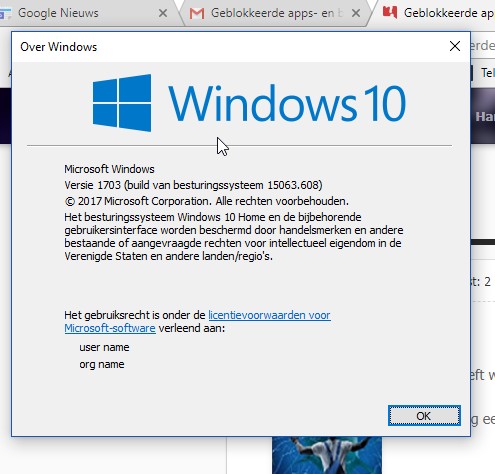Click the Microsoft-software link text
Screen dimensions: 495x474
tap(110, 328)
